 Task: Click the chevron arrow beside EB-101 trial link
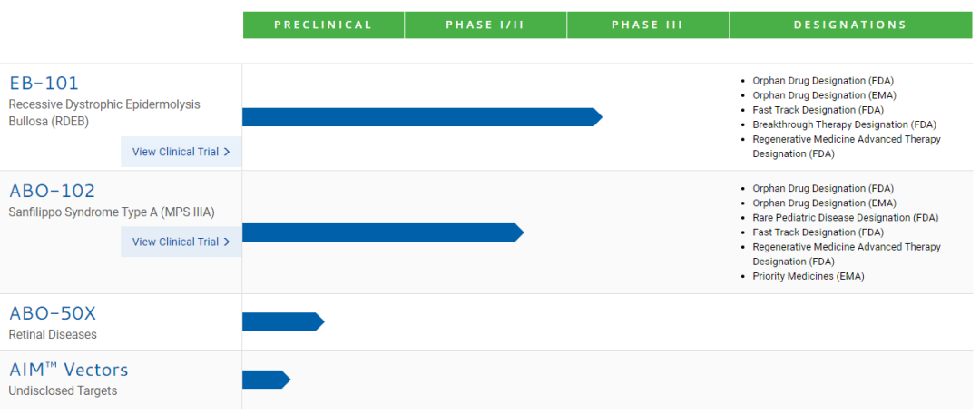[227, 152]
